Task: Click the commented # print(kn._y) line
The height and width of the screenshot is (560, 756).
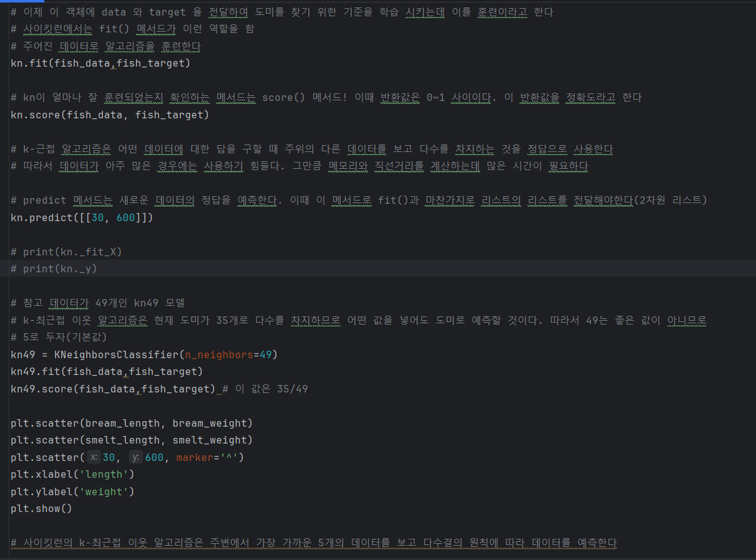Action: 54,268
